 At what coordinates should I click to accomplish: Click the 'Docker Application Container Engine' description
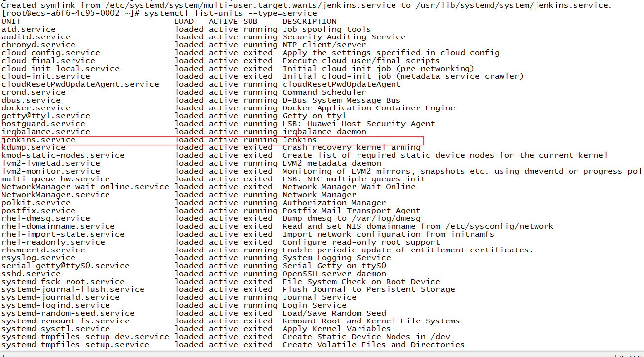[369, 108]
